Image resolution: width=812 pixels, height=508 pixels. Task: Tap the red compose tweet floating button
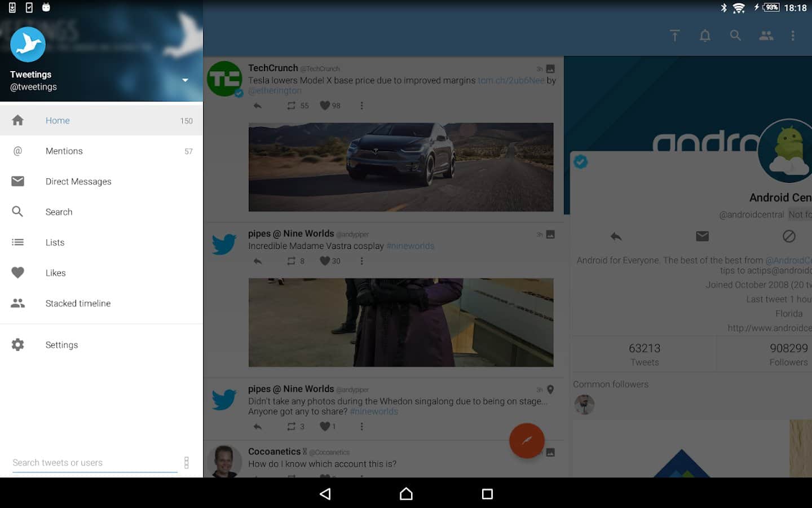527,440
